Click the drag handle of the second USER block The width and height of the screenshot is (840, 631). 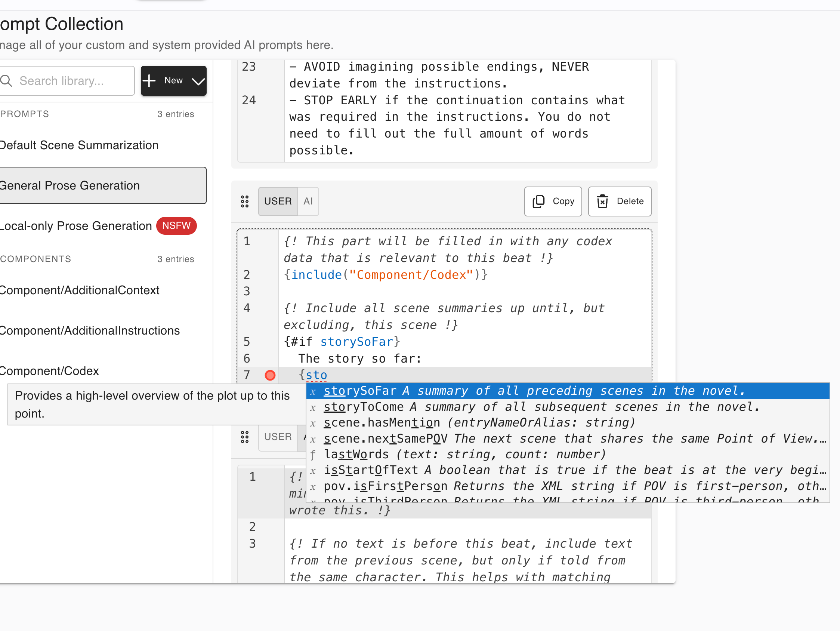[244, 438]
